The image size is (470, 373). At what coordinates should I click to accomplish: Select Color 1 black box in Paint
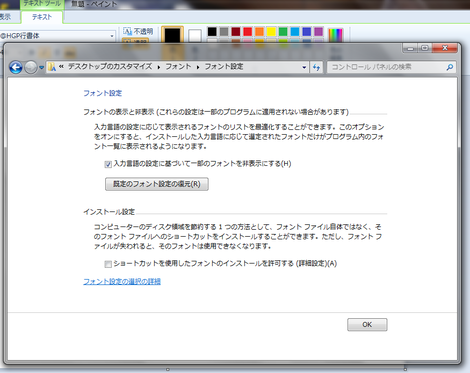tap(172, 34)
